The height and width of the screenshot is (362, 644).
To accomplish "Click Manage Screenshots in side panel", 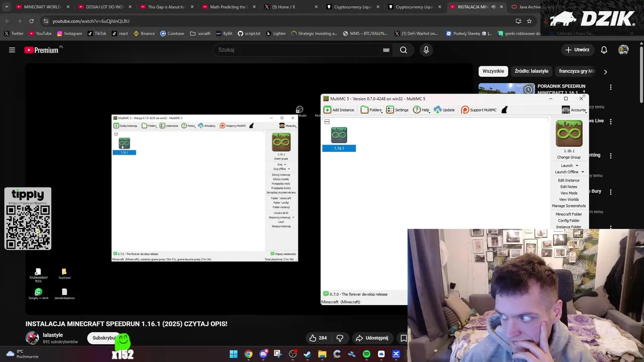I will [569, 206].
